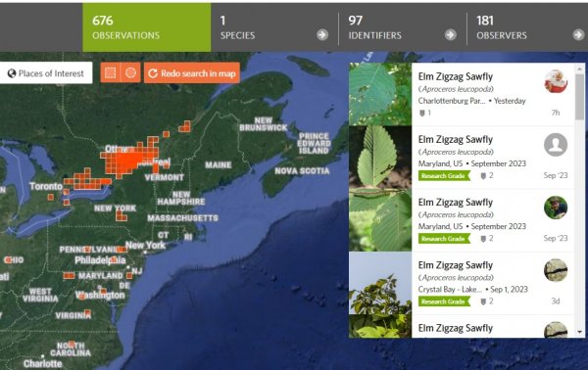Click the North Carolina observation square on map

click(72, 344)
